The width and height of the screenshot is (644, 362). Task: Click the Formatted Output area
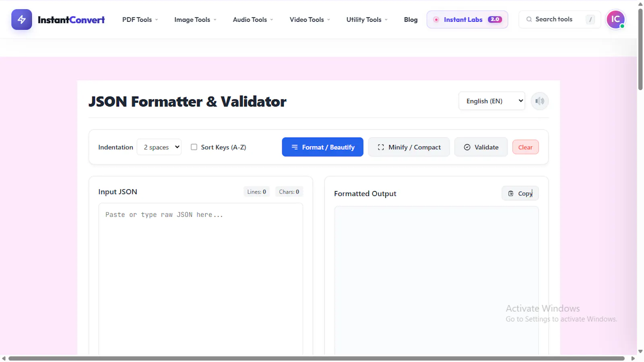(x=436, y=281)
